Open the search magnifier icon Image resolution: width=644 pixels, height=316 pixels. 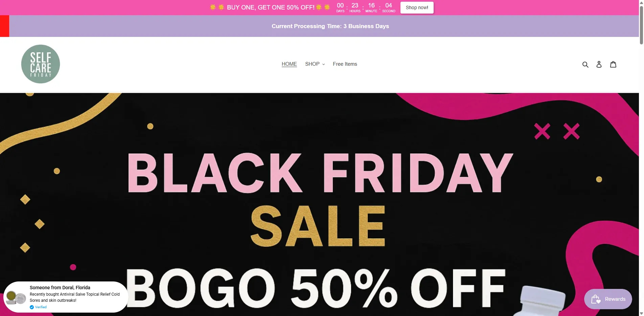pyautogui.click(x=585, y=64)
